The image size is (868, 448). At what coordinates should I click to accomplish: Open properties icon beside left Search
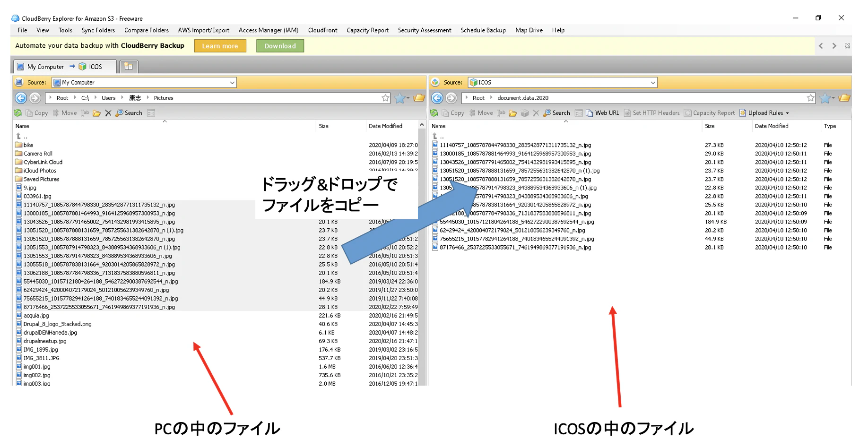point(151,113)
